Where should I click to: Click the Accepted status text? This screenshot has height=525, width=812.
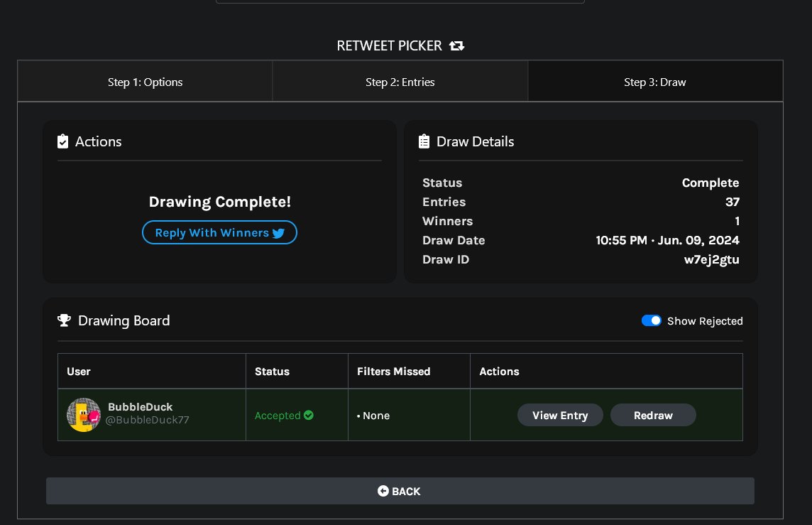point(278,416)
